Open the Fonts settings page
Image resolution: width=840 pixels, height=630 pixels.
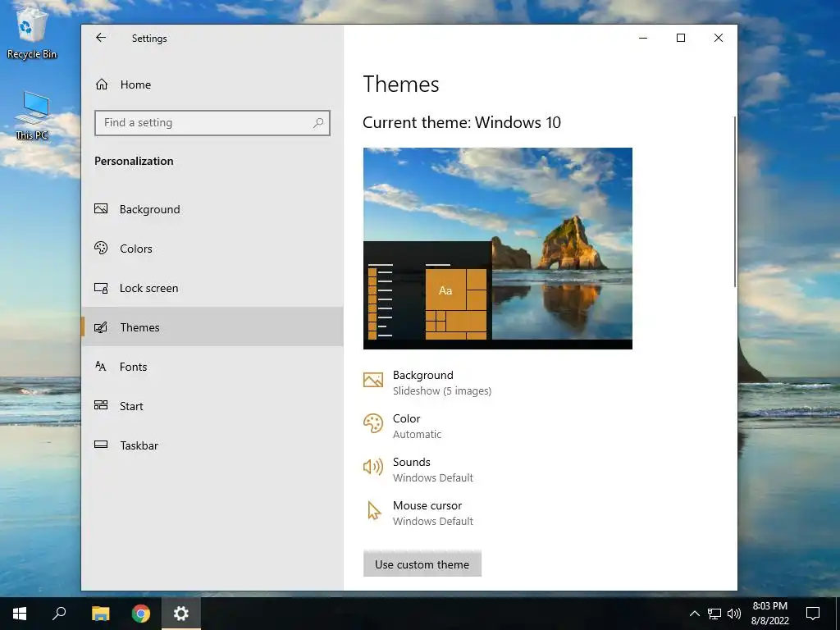(212, 367)
